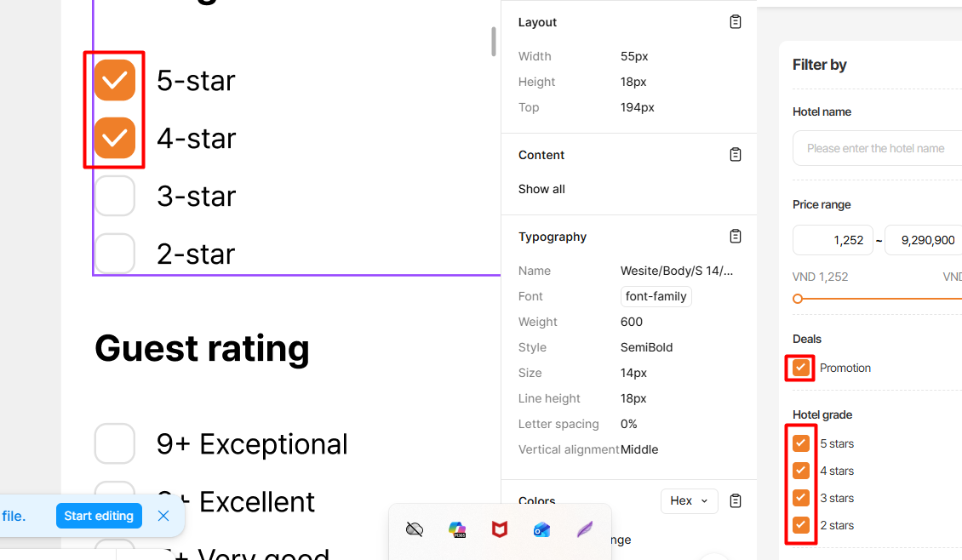Click Show all under Content

tap(541, 189)
